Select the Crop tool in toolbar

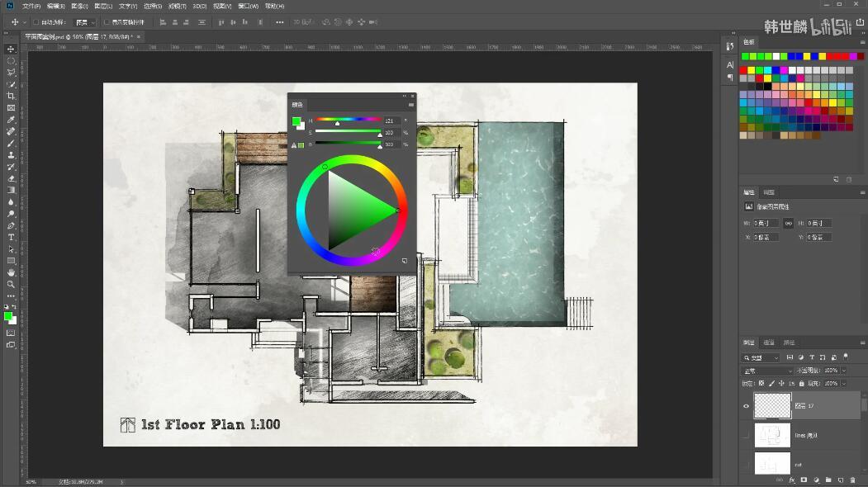tap(11, 96)
